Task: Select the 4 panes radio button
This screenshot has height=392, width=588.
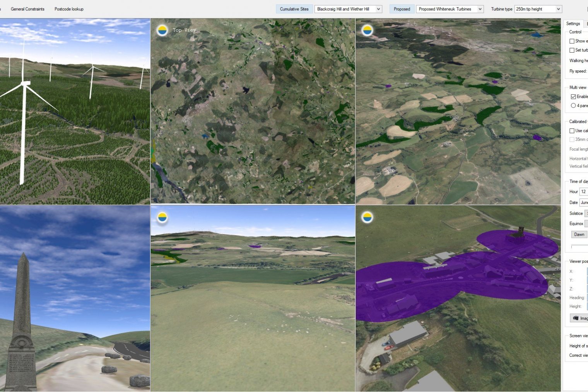Action: 573,106
